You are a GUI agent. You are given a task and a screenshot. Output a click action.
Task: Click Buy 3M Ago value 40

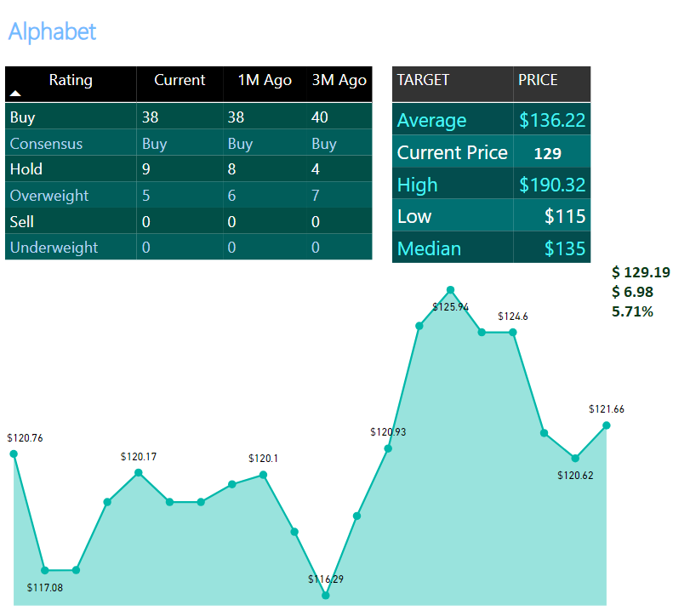pos(320,117)
